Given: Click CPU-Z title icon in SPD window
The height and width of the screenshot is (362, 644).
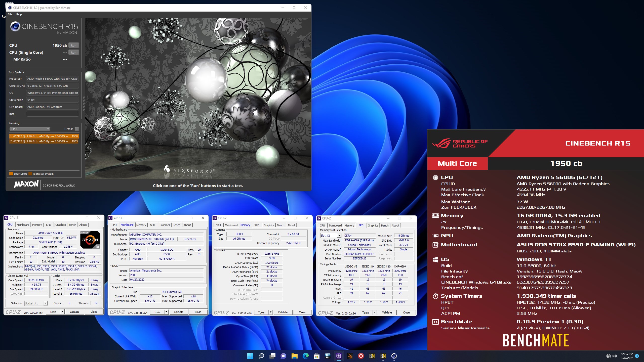Looking at the screenshot, I should [x=319, y=218].
